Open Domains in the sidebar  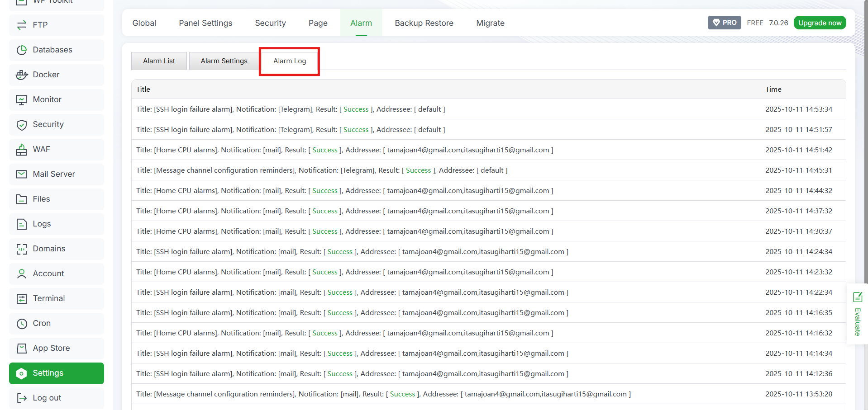tap(57, 249)
